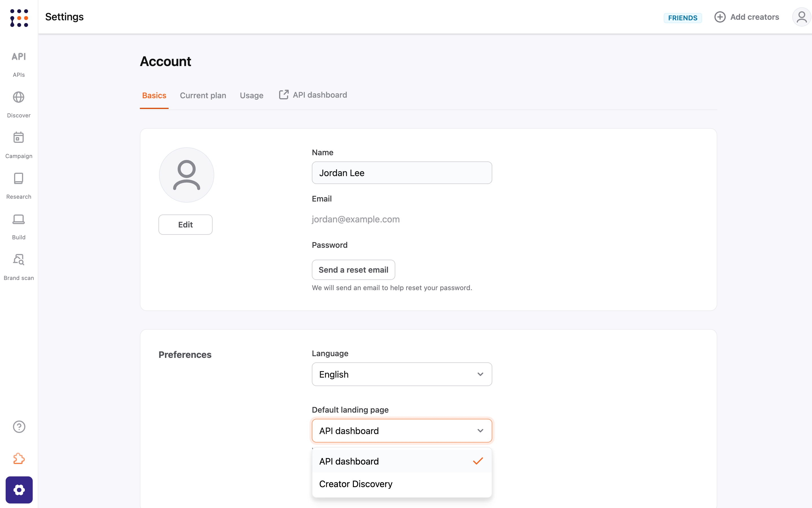Click the Edit avatar button
Screen dimensions: 812x508
[186, 224]
